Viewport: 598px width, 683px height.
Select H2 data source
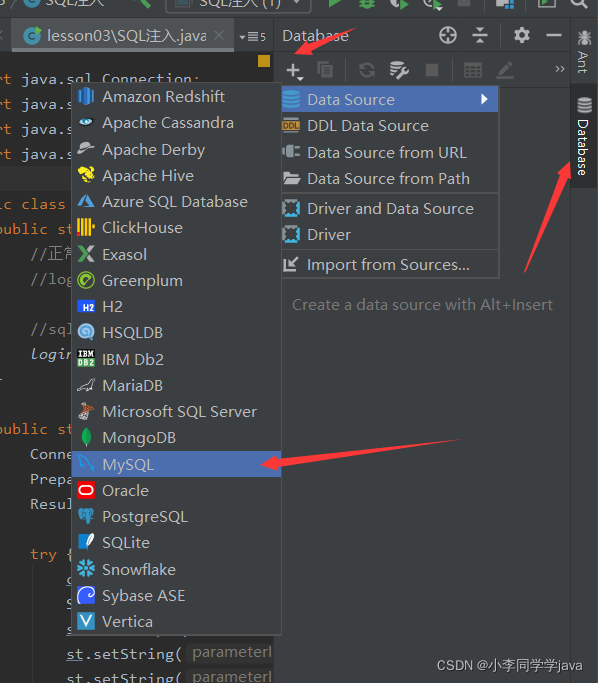pos(176,307)
